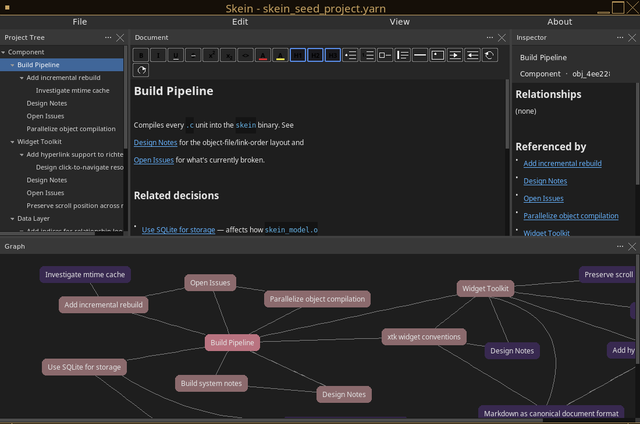Select Investigate mtime cache in tree
Screen dimensions: 640x424
pyautogui.click(x=72, y=91)
